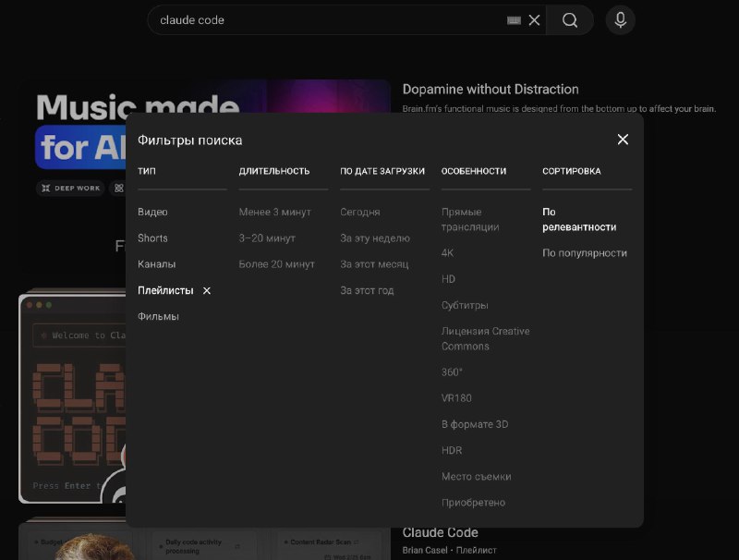Remove the Плейлисты filter via its X

pyautogui.click(x=207, y=290)
